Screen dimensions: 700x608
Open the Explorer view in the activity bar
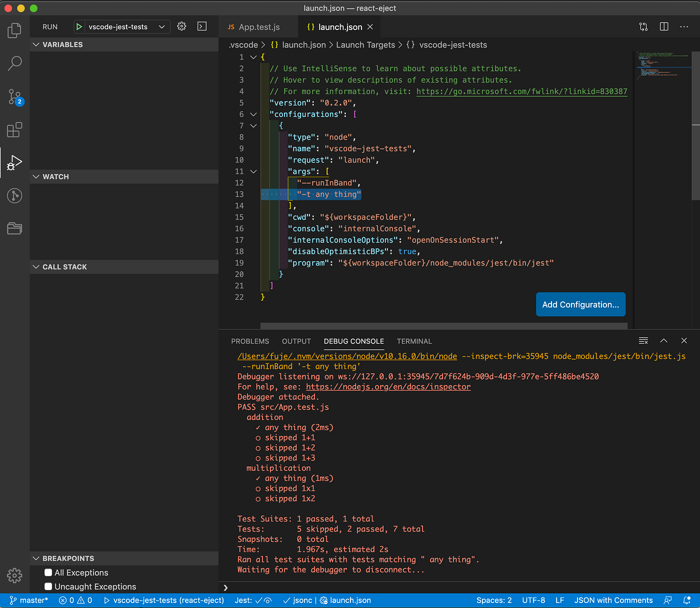coord(14,30)
